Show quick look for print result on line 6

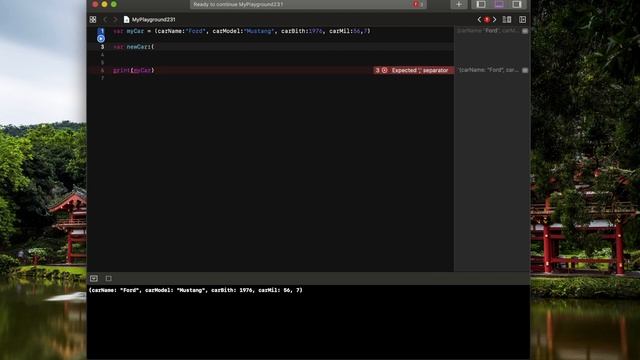[525, 70]
